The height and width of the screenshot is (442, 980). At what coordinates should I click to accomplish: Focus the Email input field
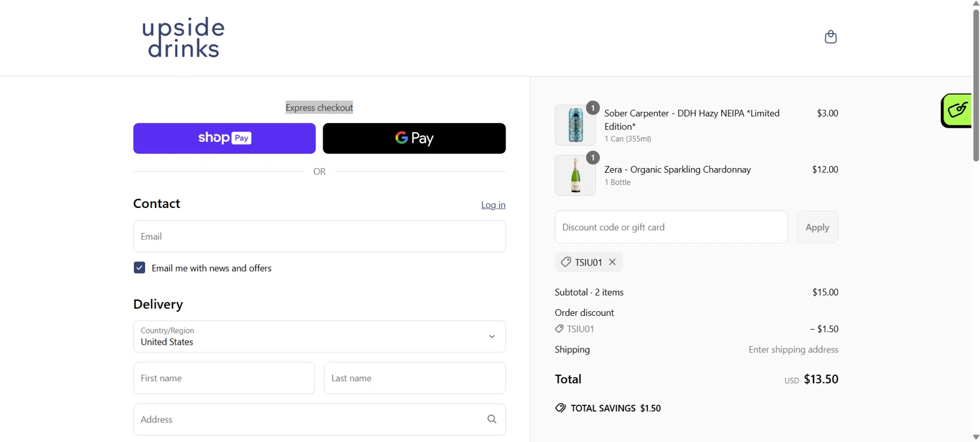[x=319, y=237]
